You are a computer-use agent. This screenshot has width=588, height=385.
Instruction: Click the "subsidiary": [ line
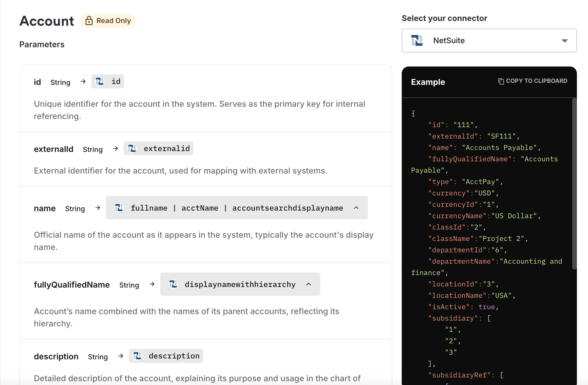[x=460, y=318]
